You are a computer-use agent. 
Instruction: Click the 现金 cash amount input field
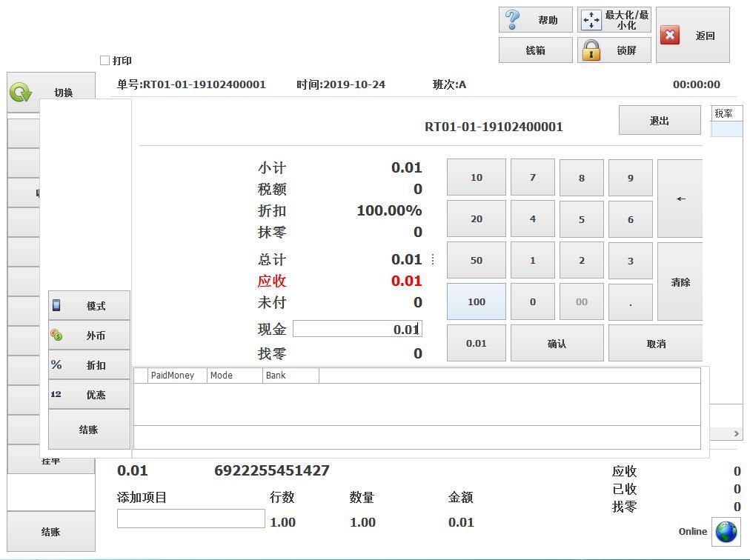point(357,329)
